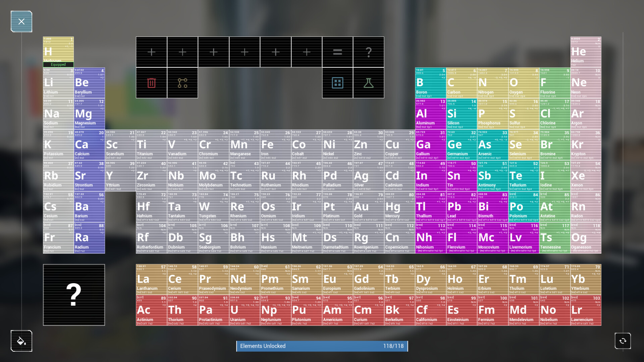Click the paint bucket fill icon

click(x=21, y=341)
